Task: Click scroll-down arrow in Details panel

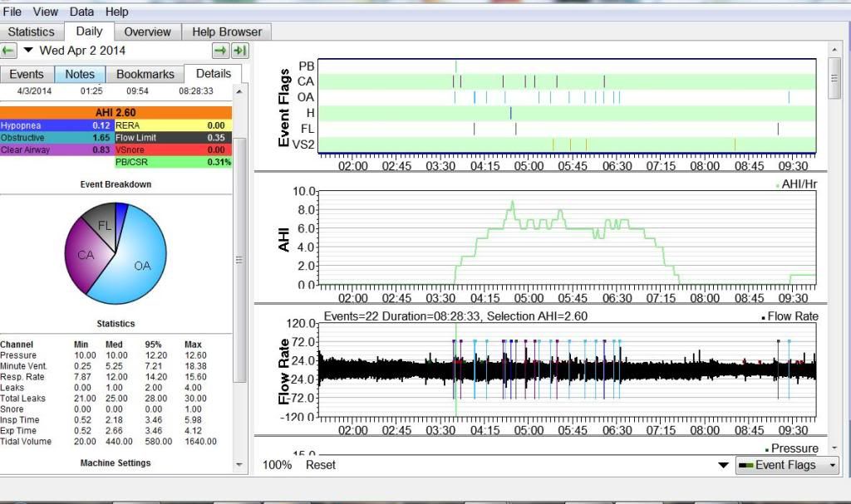Action: [241, 465]
